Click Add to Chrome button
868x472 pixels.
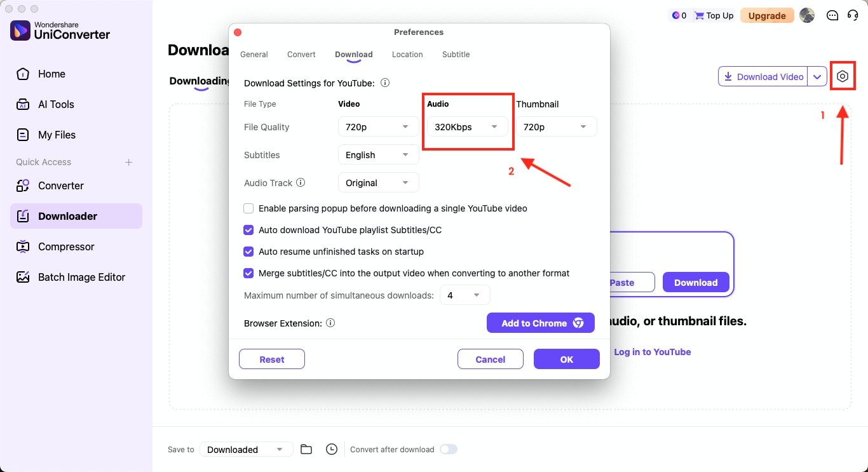click(x=541, y=323)
